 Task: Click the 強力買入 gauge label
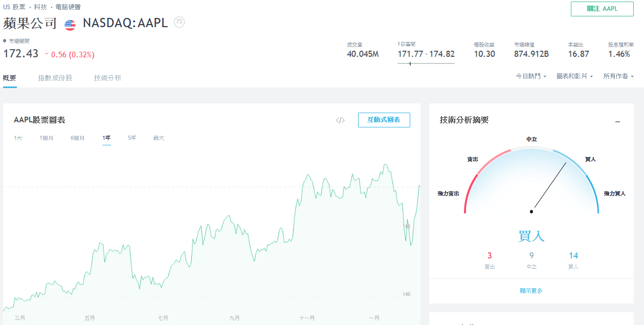[x=614, y=193]
